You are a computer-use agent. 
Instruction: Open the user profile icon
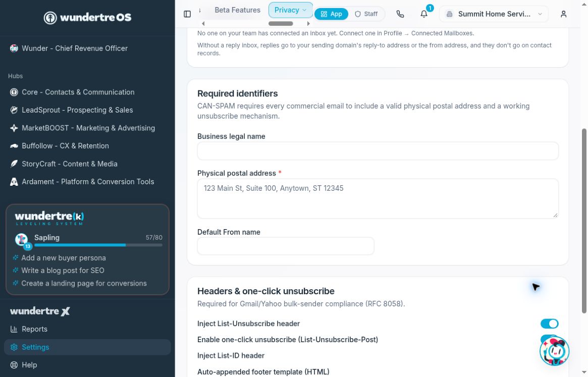(x=563, y=14)
